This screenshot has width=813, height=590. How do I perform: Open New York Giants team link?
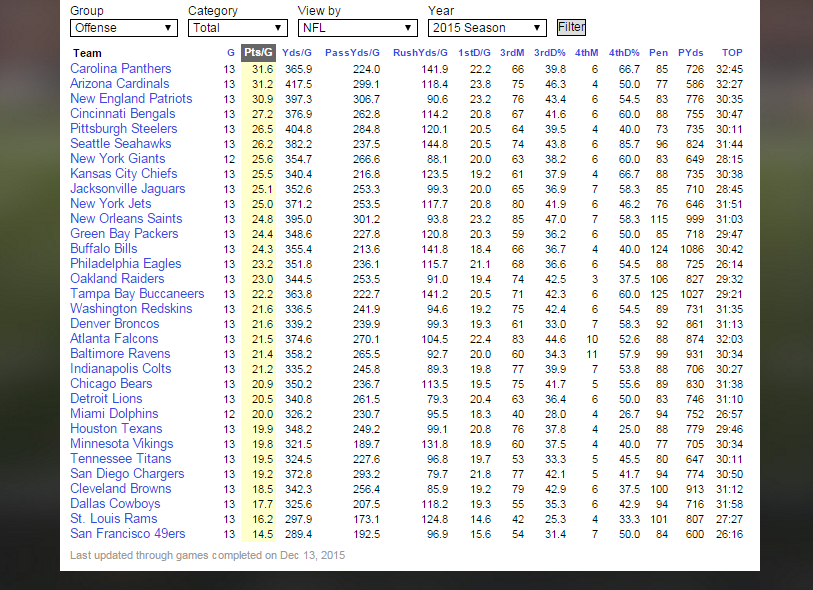point(118,159)
